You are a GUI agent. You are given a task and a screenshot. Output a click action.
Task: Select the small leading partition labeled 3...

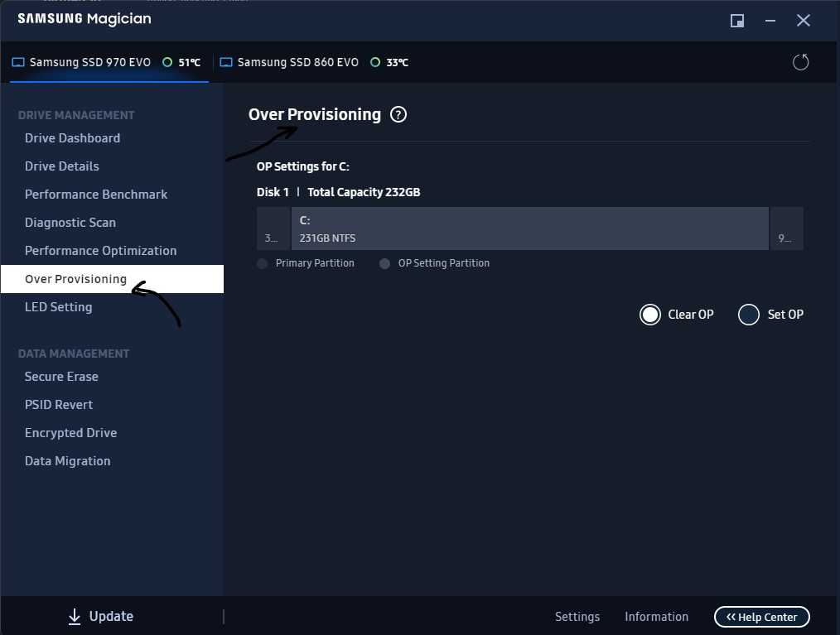click(x=273, y=229)
